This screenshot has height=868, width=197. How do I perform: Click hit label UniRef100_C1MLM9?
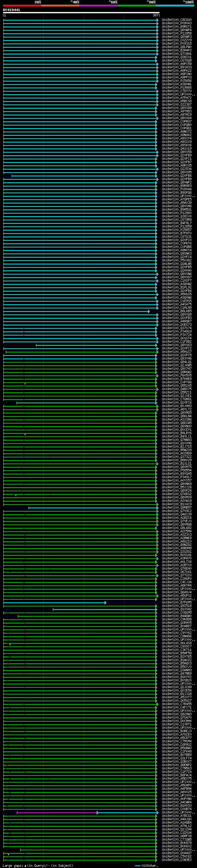pos(176,308)
